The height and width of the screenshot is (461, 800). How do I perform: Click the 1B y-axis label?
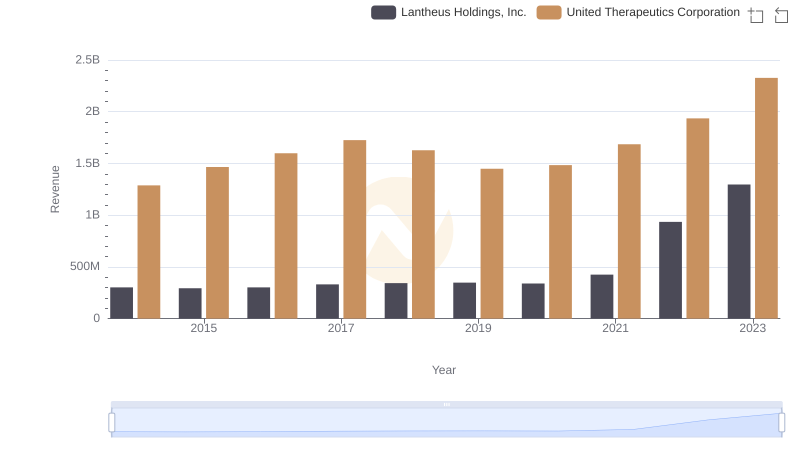point(92,215)
